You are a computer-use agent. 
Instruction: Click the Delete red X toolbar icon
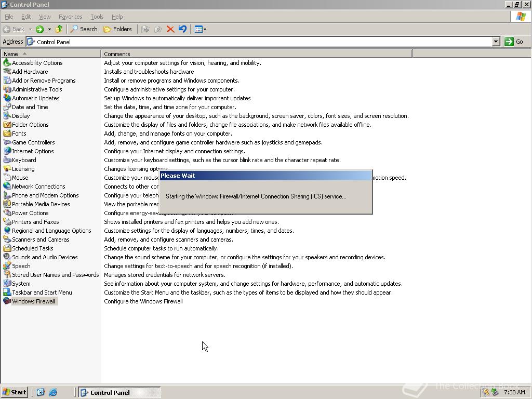click(x=170, y=29)
